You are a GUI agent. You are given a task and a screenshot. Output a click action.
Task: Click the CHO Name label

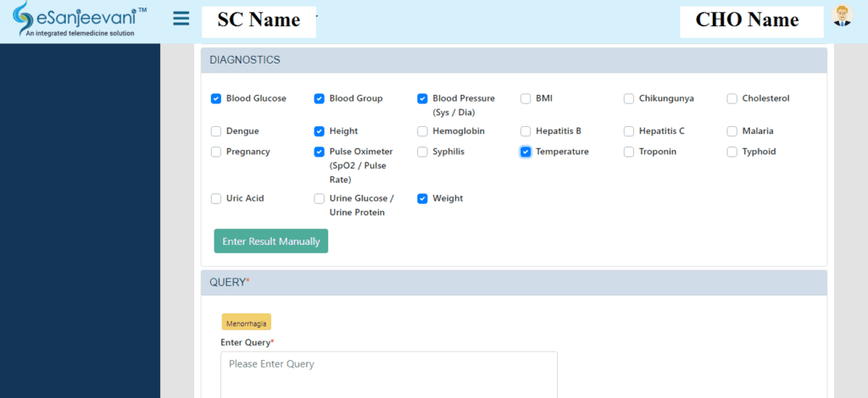(x=748, y=20)
